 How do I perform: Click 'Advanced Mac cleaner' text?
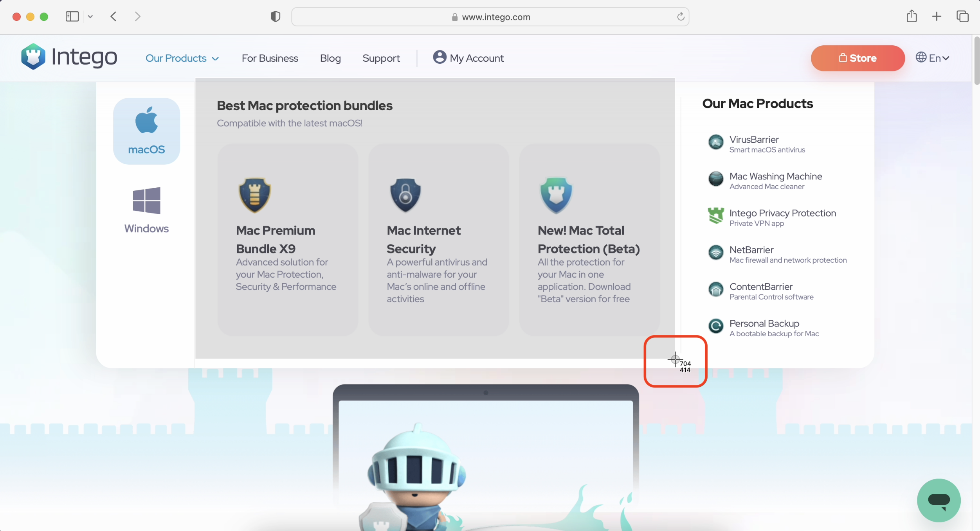(x=766, y=187)
